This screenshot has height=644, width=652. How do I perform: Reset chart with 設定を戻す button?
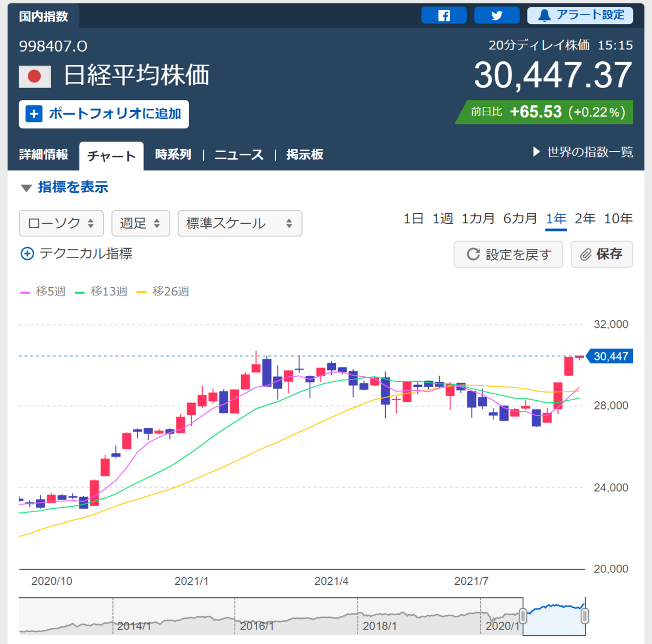(x=508, y=254)
